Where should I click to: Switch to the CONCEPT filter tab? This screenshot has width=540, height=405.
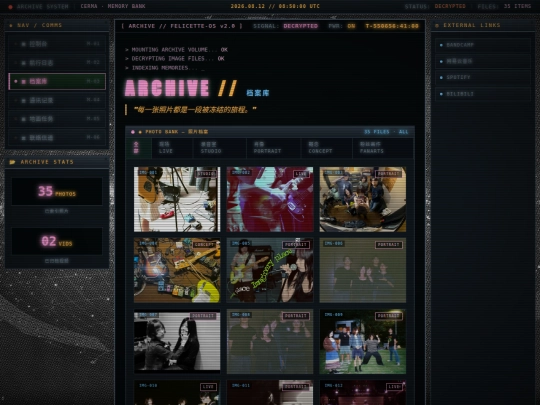(327, 148)
